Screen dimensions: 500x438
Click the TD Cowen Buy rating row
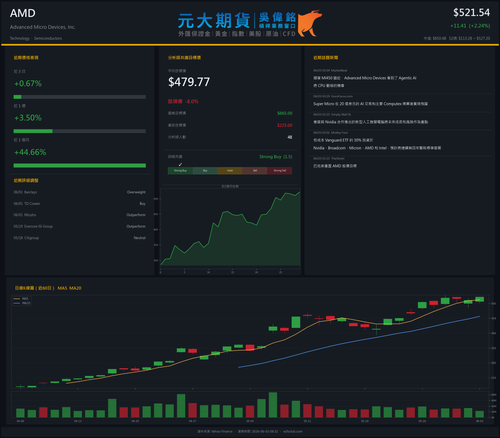click(x=80, y=203)
